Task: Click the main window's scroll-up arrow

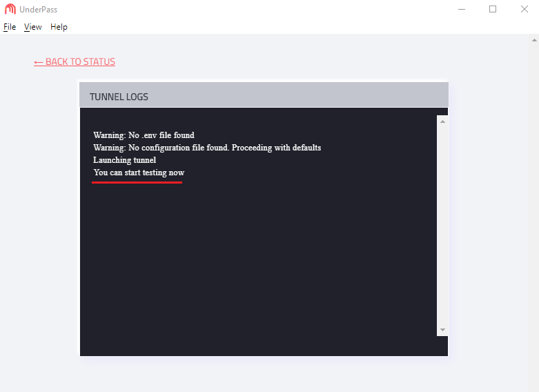Action: [534, 40]
